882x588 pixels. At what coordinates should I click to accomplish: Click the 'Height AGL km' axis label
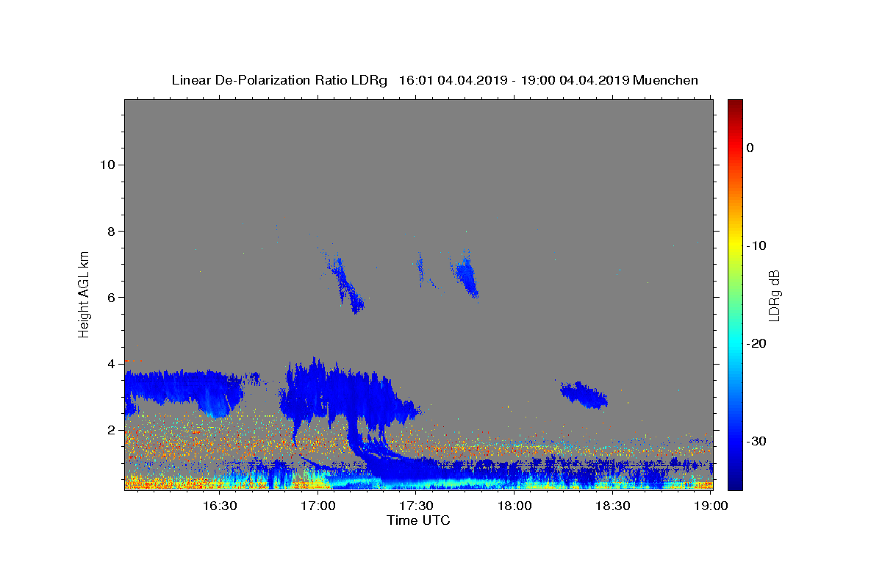point(84,295)
